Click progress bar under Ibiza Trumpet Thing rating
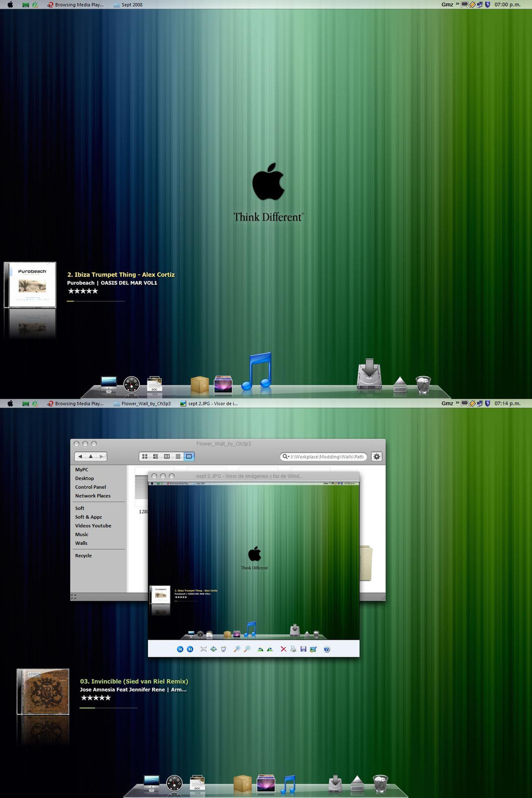This screenshot has width=532, height=798. point(96,301)
